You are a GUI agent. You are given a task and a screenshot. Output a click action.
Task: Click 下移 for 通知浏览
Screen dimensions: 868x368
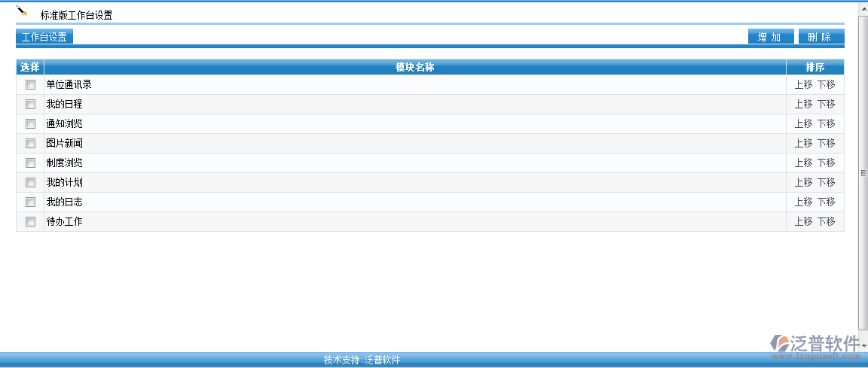(827, 123)
